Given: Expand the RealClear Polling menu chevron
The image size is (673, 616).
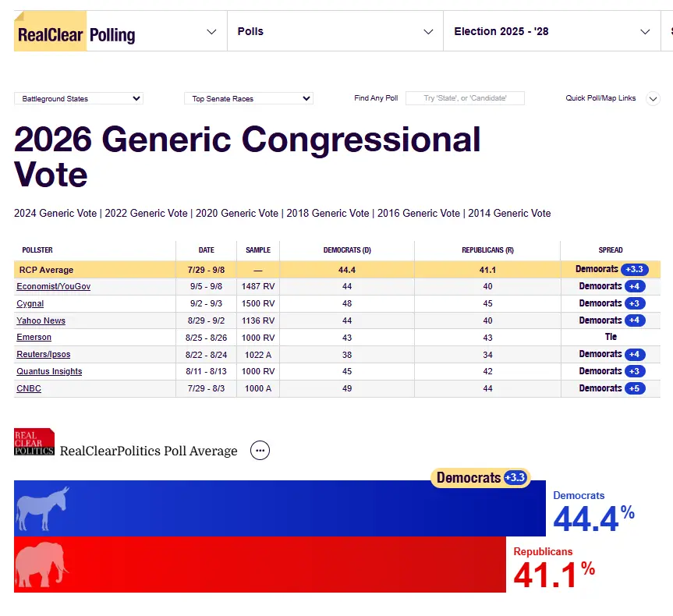Looking at the screenshot, I should [x=211, y=32].
